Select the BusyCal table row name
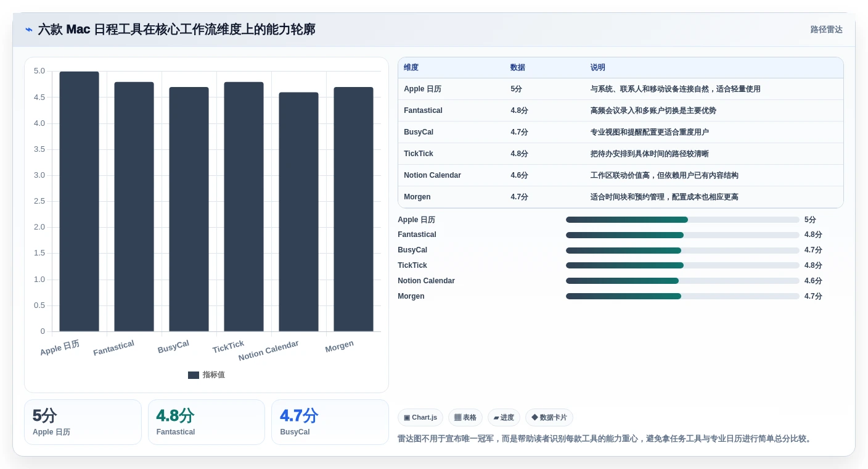The image size is (868, 469). tap(419, 132)
